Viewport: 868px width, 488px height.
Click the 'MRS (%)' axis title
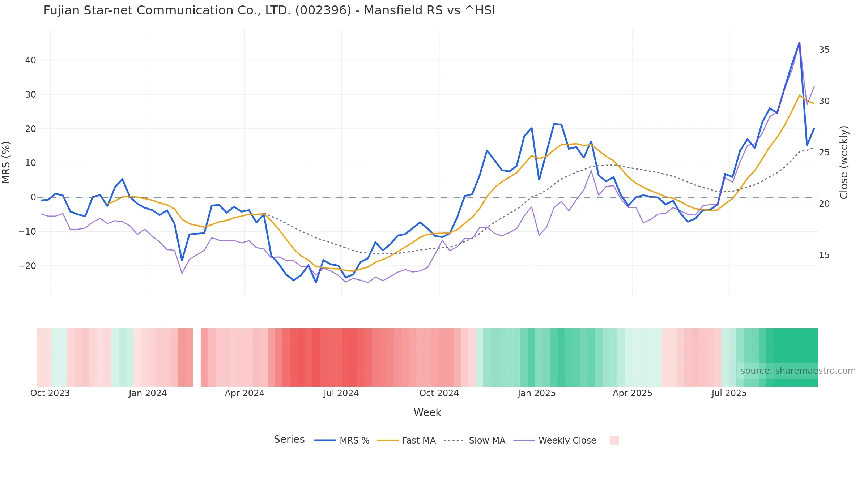[6, 162]
